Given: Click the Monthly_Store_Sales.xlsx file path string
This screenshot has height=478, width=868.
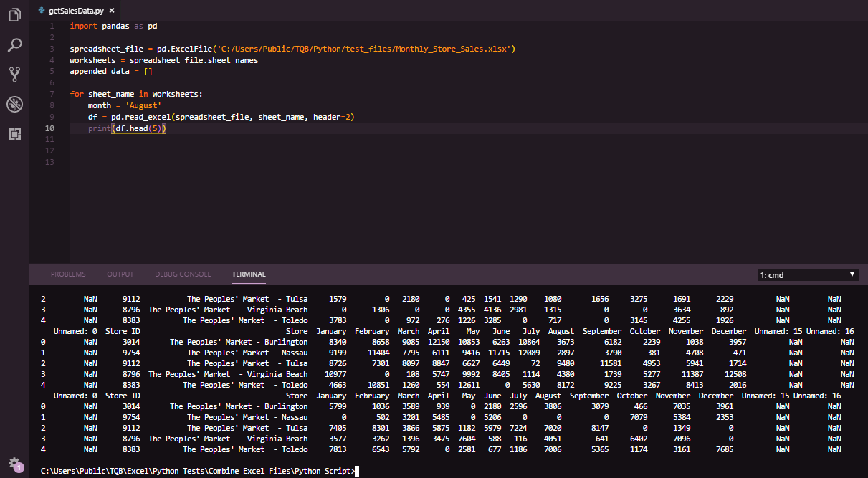Looking at the screenshot, I should click(367, 49).
